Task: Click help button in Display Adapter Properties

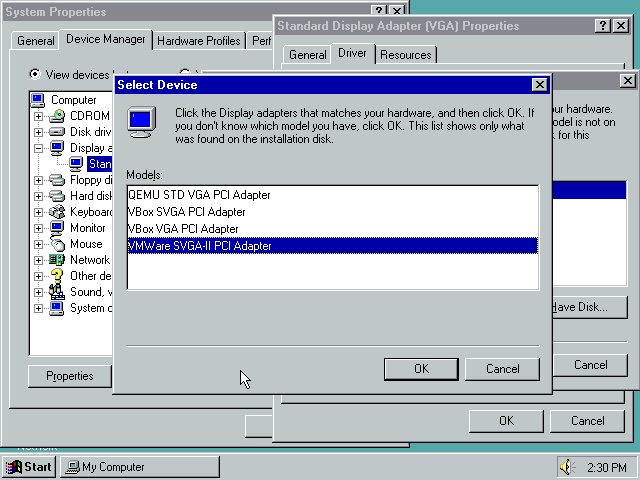Action: coord(602,26)
